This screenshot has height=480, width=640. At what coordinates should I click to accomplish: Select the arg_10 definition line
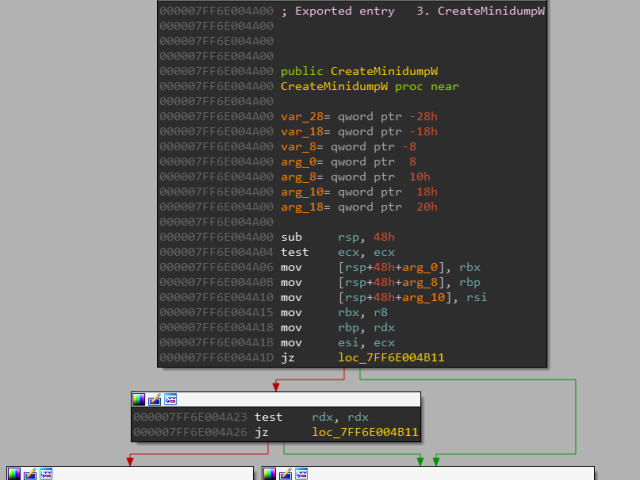pos(359,192)
